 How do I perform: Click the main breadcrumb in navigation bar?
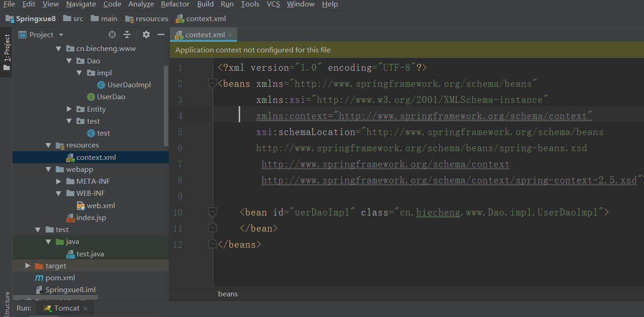tap(104, 18)
